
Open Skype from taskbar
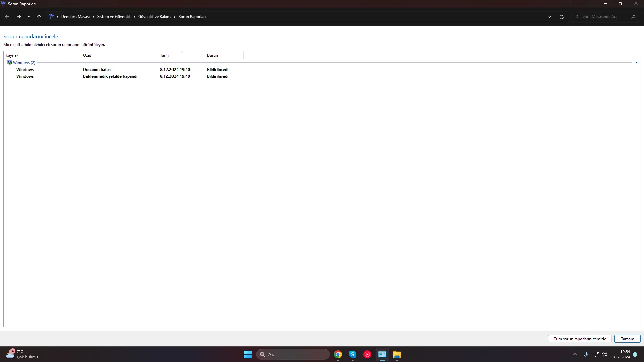[353, 354]
